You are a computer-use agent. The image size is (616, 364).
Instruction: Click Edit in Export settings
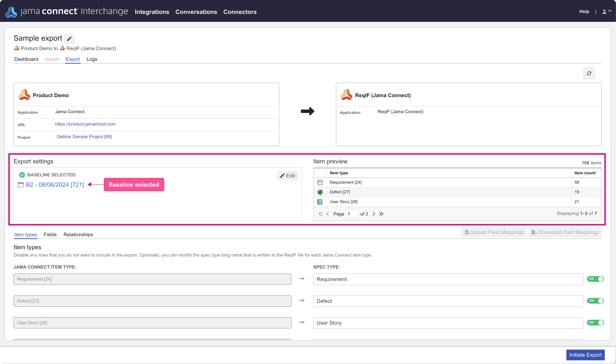click(287, 176)
